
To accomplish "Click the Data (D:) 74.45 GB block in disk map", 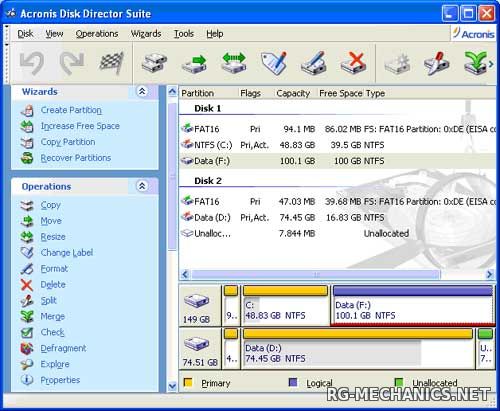I will [358, 349].
